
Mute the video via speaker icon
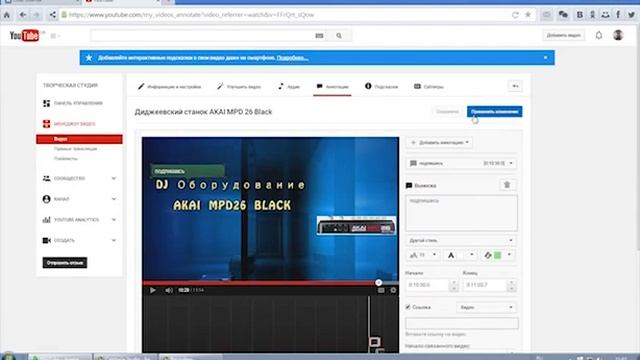click(x=169, y=290)
